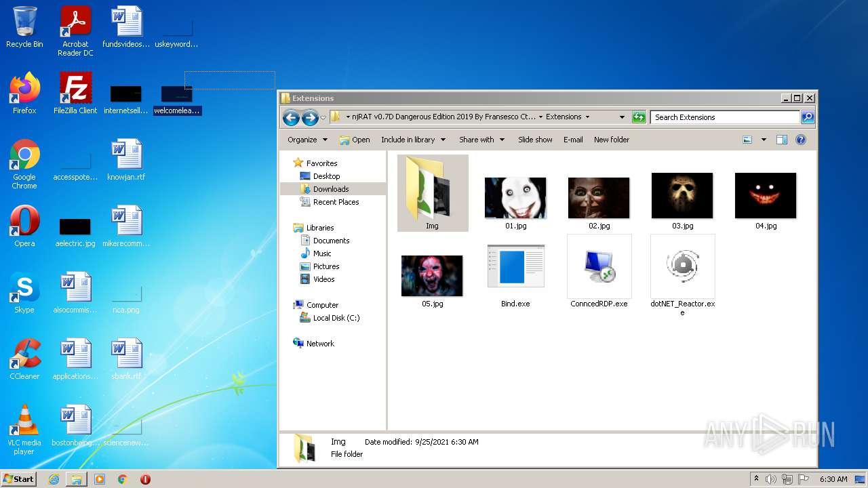Open Explorer help question mark

point(800,140)
